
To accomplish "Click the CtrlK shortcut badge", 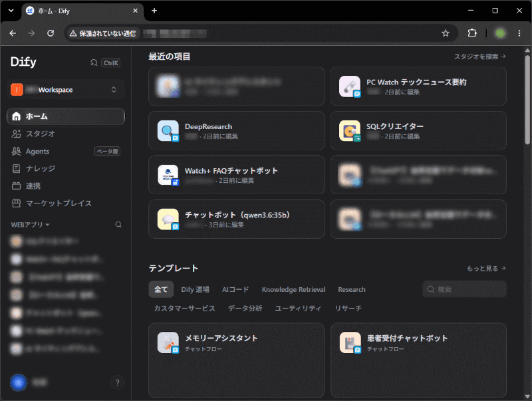I will point(110,63).
